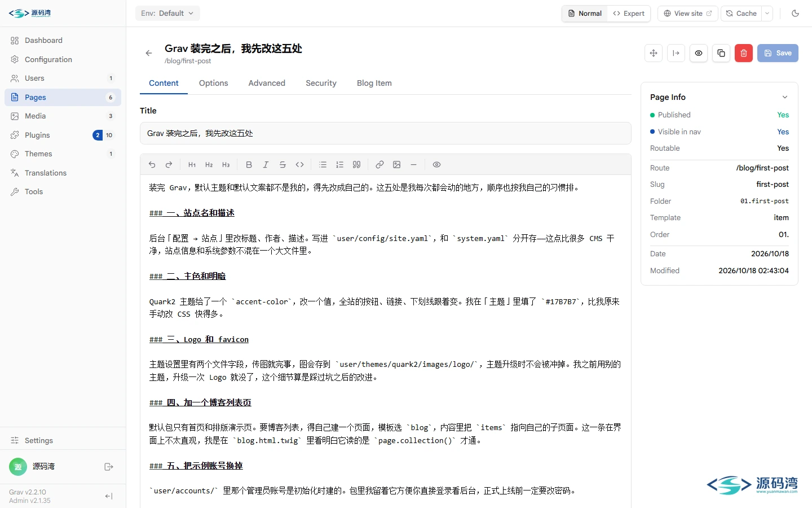Insert a horizontal rule
Image resolution: width=812 pixels, height=508 pixels.
click(413, 165)
